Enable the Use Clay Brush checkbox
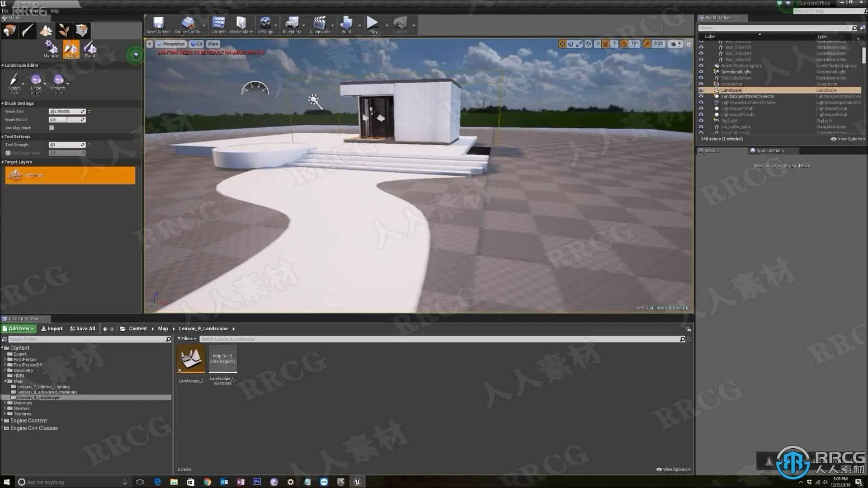Image resolution: width=868 pixels, height=488 pixels. (52, 128)
